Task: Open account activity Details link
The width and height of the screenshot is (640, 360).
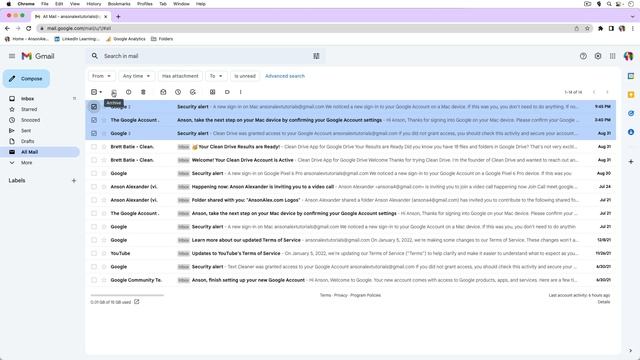Action: point(604,302)
